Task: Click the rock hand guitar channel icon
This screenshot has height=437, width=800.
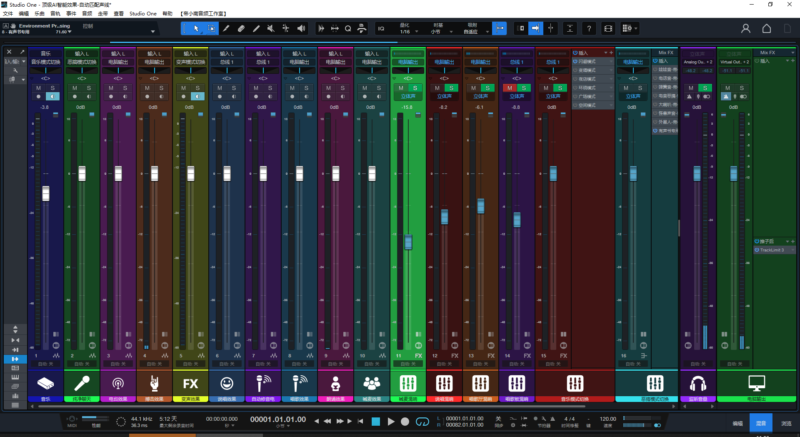Action: (154, 383)
